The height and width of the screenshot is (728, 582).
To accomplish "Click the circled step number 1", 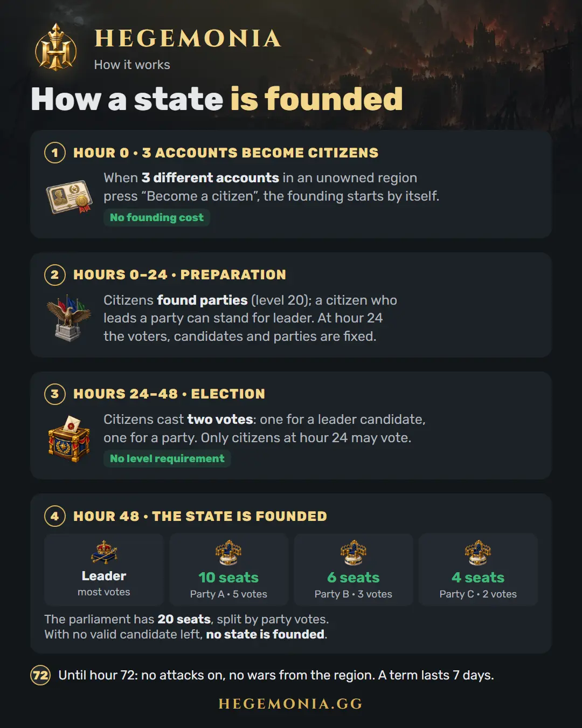I will pyautogui.click(x=55, y=153).
